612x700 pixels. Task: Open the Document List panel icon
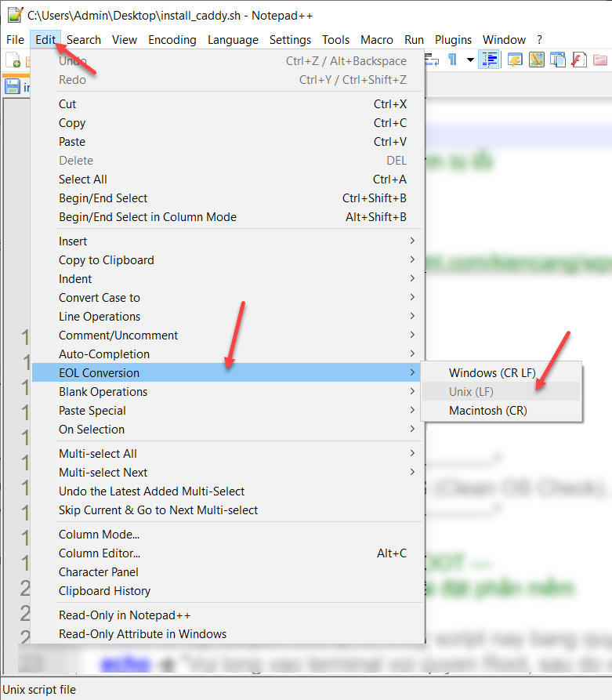coord(558,60)
